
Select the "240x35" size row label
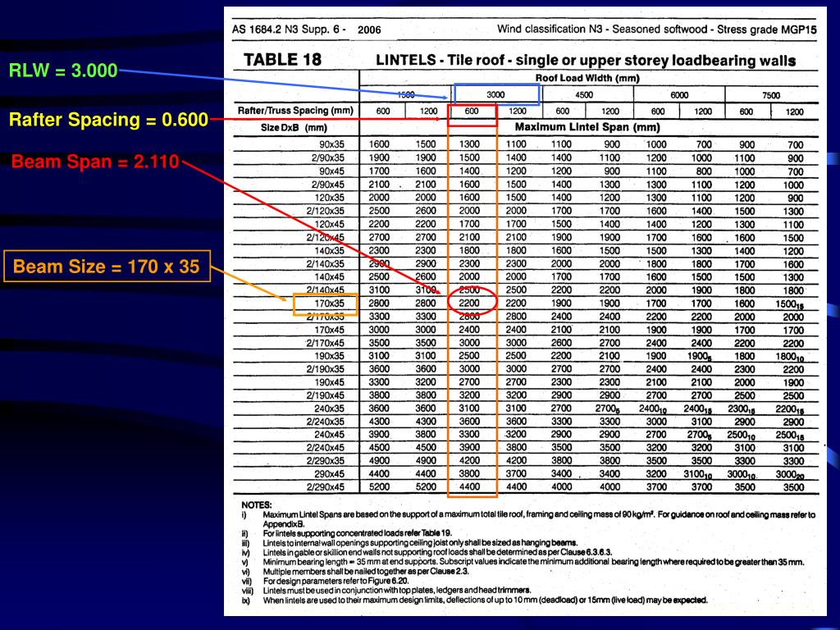tap(330, 409)
